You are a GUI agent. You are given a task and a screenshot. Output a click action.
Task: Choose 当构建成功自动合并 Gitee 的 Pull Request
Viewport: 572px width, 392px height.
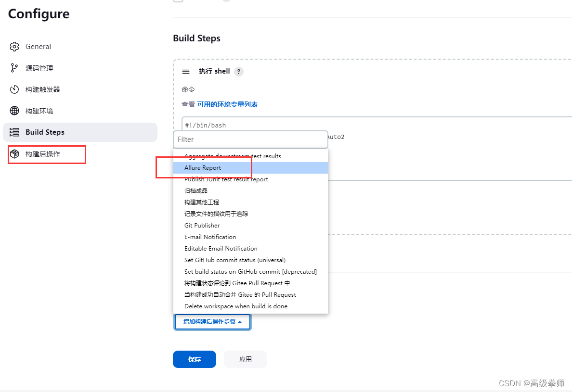pos(251,295)
